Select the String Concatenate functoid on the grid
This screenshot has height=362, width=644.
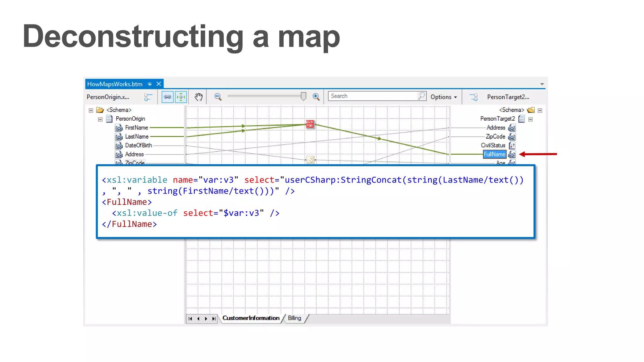click(310, 124)
